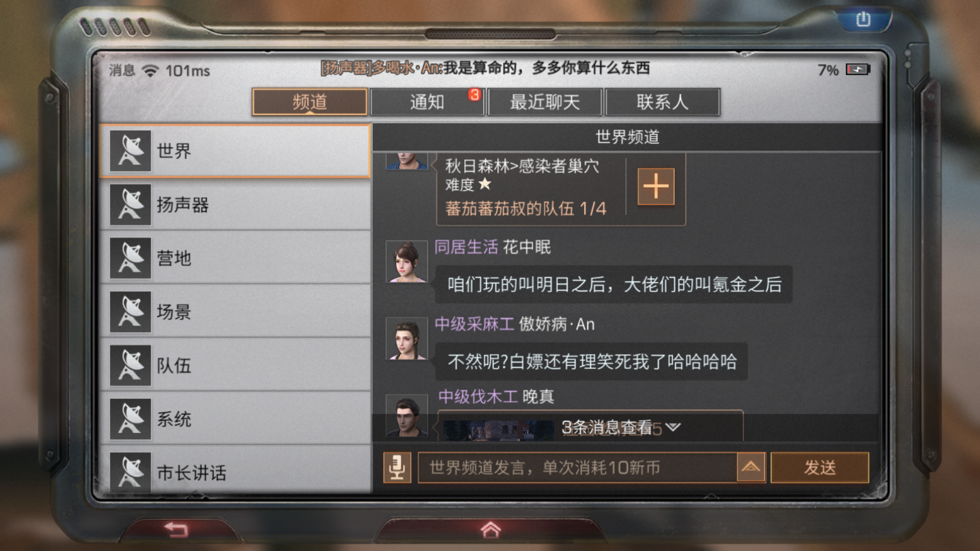980x551 pixels.
Task: Click the 发送 send button
Action: tap(820, 467)
